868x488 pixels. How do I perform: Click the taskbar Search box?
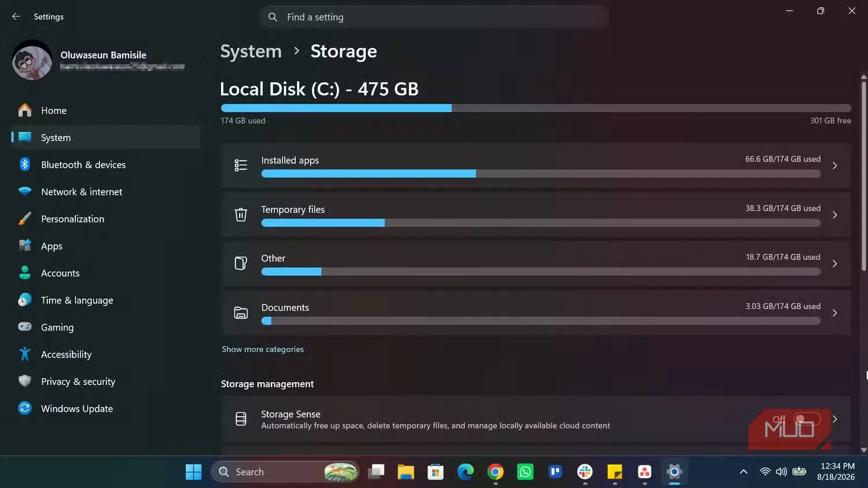click(x=285, y=472)
